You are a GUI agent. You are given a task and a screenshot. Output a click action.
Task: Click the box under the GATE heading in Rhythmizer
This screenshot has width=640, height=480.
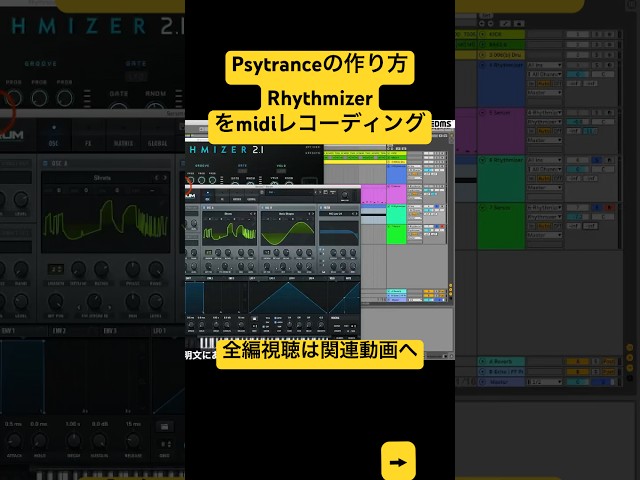pos(135,76)
